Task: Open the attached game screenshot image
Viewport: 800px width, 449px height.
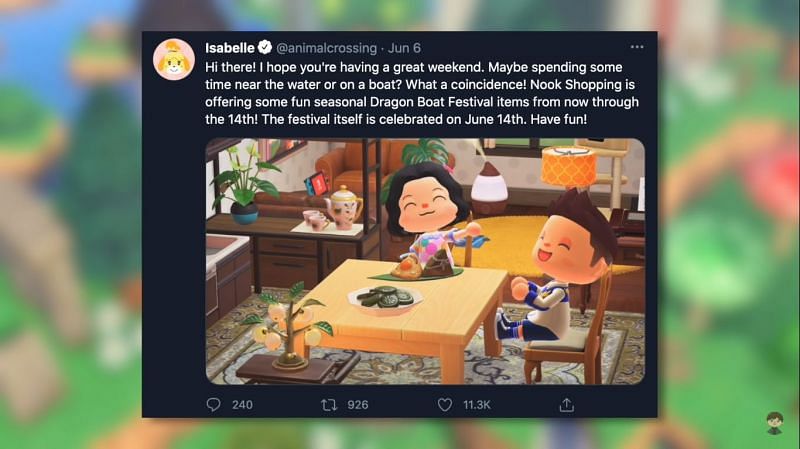Action: (425, 261)
